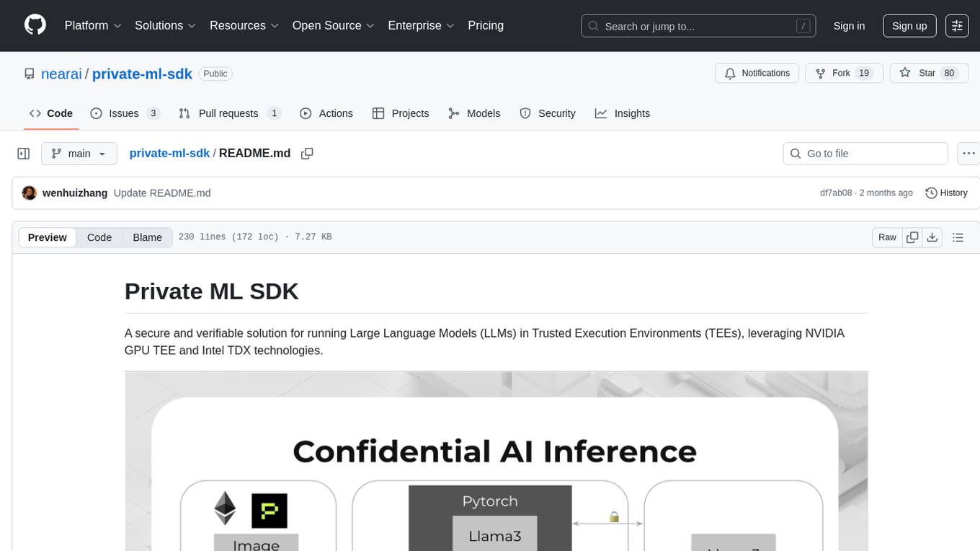Open the Models tab

pyautogui.click(x=474, y=113)
